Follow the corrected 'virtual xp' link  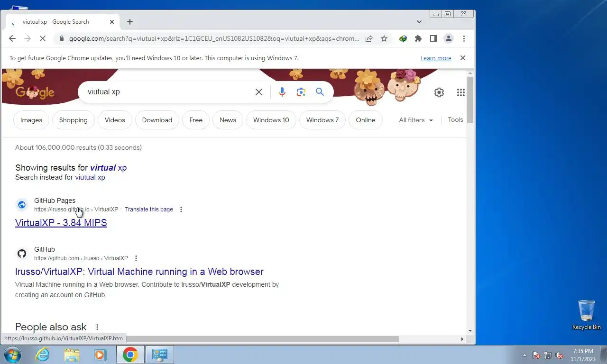click(x=108, y=168)
